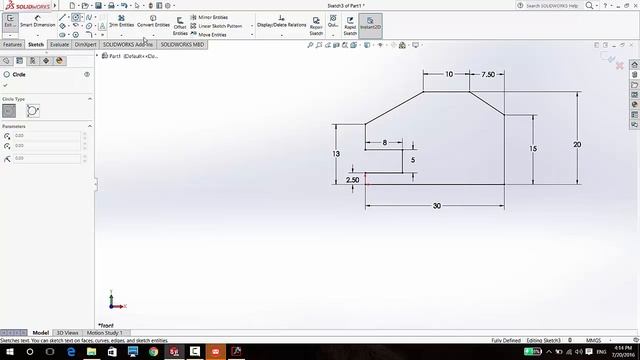Click the Quick Snaps tool
This screenshot has width=640, height=360.
pos(333,21)
